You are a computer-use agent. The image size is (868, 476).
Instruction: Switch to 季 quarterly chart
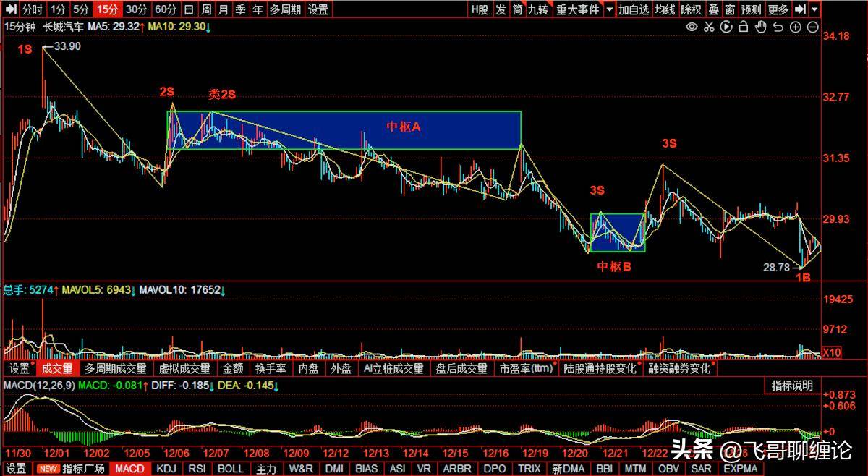(241, 9)
